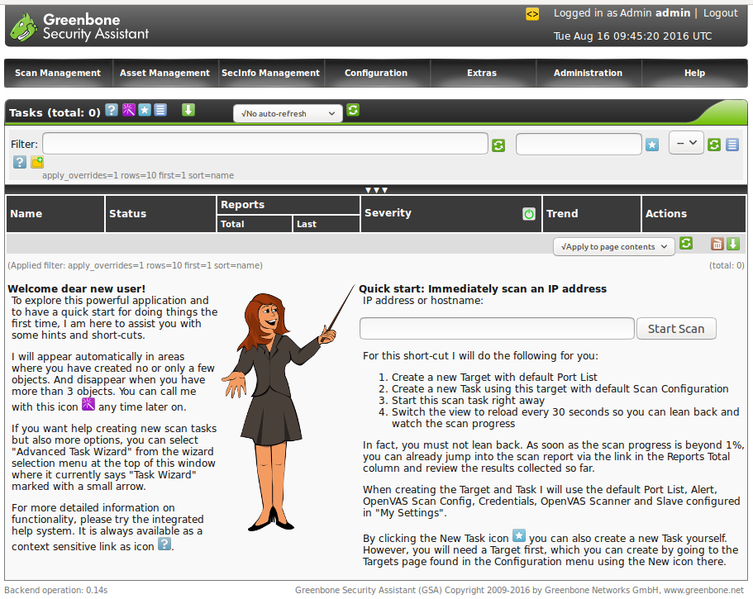Screen dimensions: 753x599
Task: Open the Configuration menu
Action: (x=376, y=73)
